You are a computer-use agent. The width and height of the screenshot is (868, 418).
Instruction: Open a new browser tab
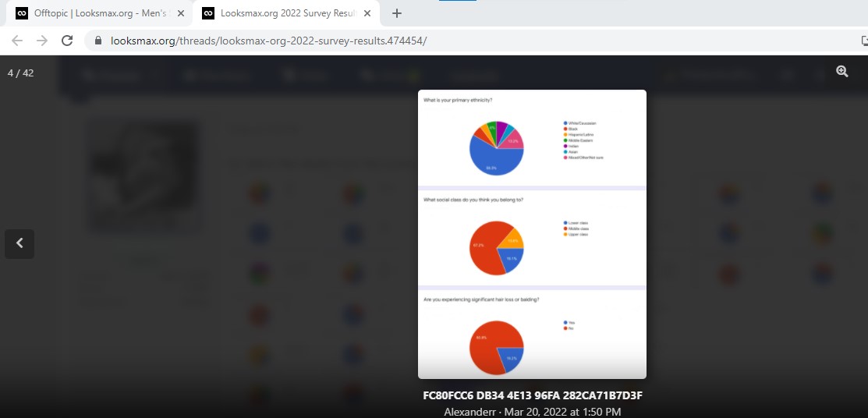coord(396,13)
